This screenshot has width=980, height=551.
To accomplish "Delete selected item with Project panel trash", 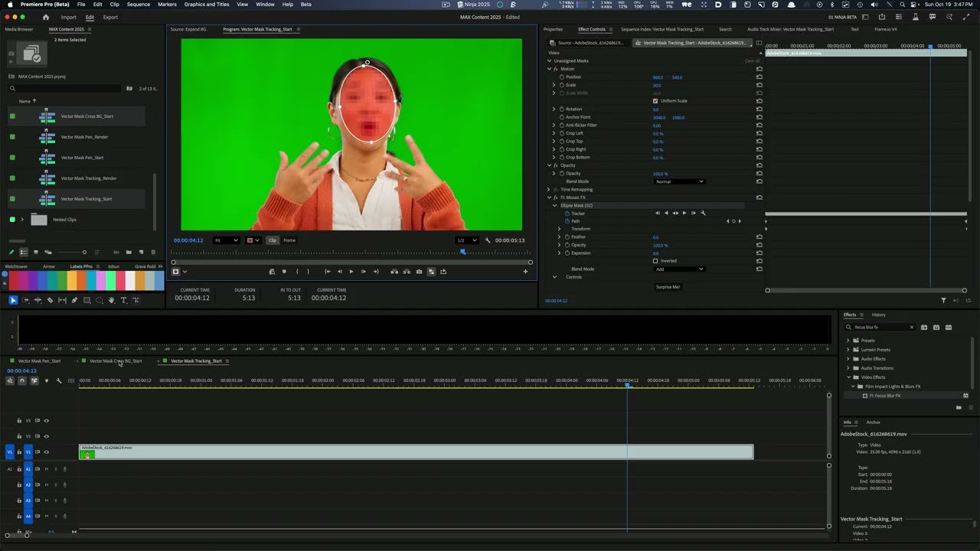I will (153, 252).
